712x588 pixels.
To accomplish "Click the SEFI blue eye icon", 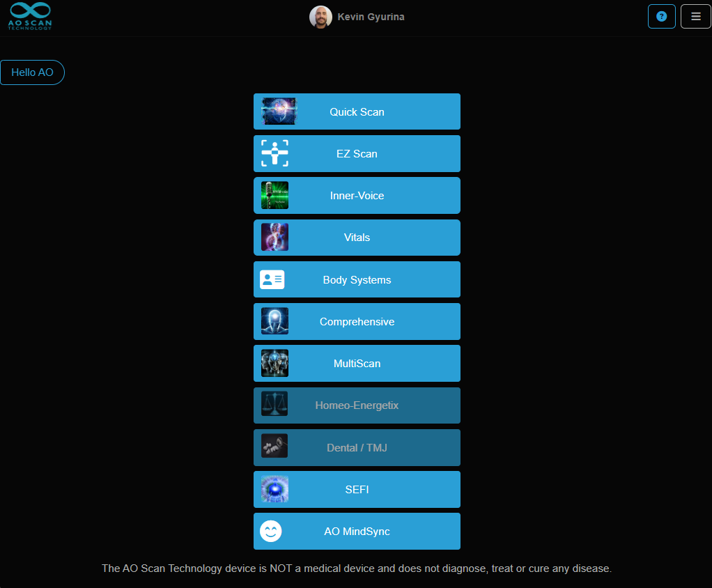I will [x=274, y=490].
